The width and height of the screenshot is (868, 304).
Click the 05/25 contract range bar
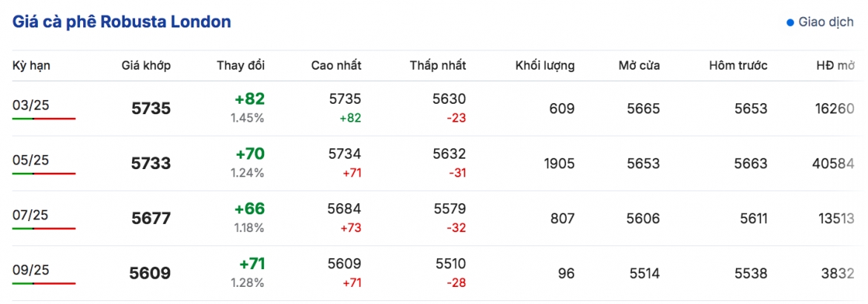(44, 174)
